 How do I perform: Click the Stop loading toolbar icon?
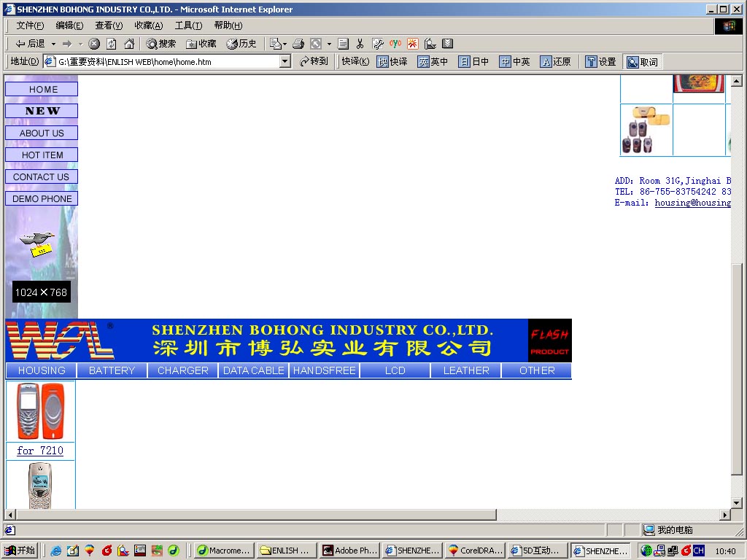point(94,44)
